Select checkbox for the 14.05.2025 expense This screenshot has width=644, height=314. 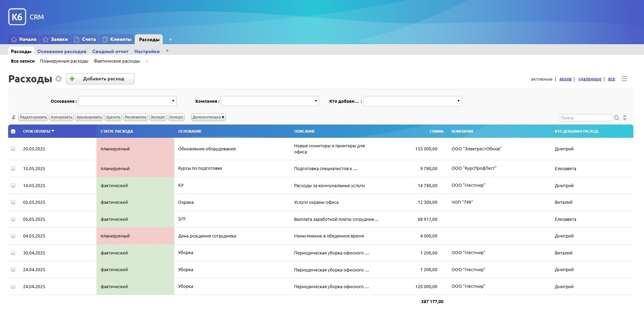13,186
